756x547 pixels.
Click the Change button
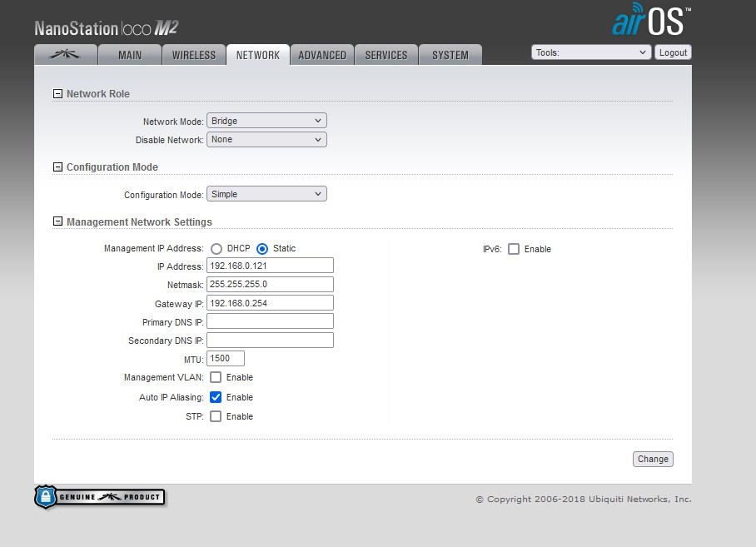click(653, 459)
